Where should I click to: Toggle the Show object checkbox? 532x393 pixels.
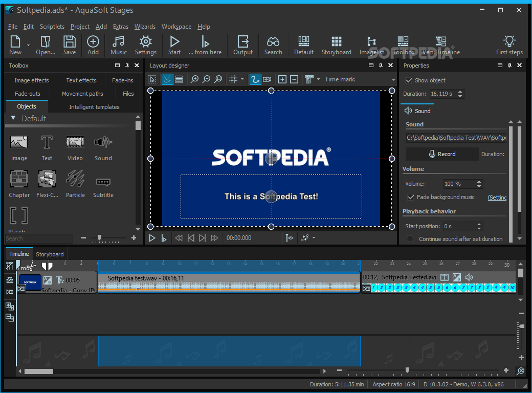[409, 80]
